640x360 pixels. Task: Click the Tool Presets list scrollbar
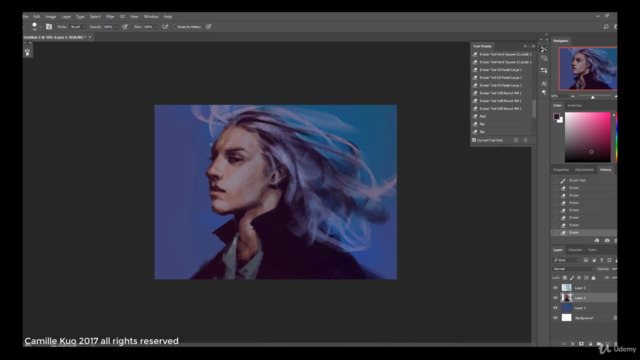tap(533, 109)
